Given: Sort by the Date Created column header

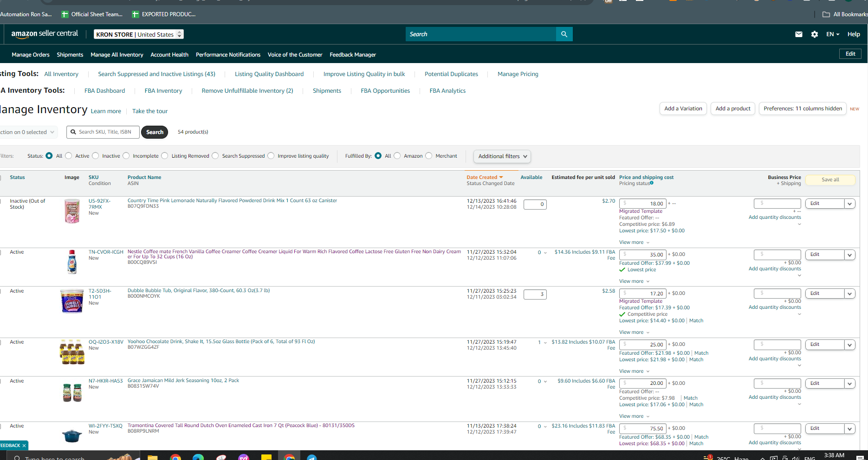Looking at the screenshot, I should 485,177.
